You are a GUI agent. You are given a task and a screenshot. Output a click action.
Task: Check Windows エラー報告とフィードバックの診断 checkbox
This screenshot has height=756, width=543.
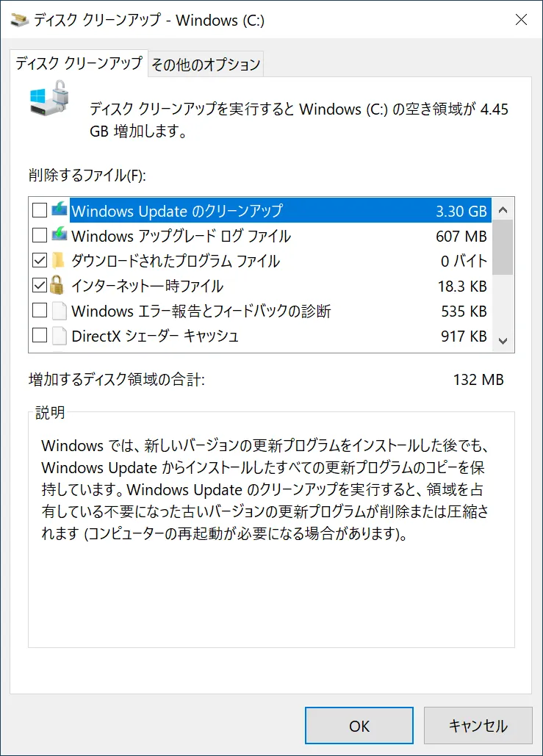40,311
